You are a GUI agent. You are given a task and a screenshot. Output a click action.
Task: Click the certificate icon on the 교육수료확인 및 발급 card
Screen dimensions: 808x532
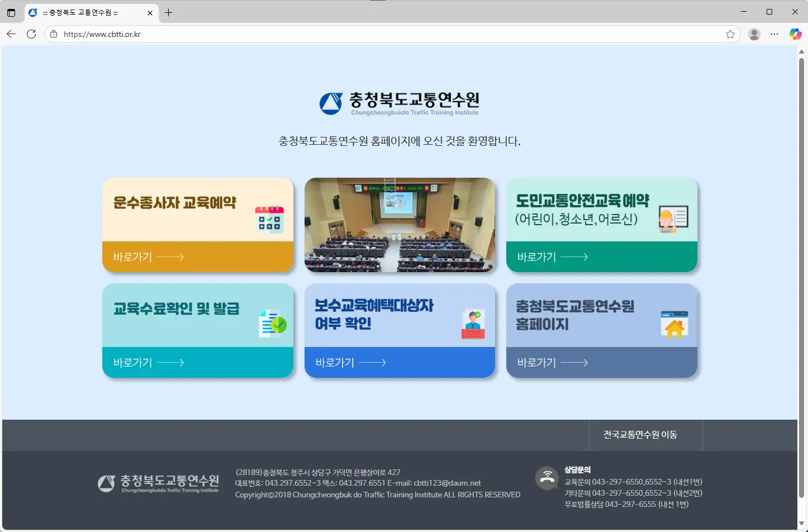click(x=272, y=323)
